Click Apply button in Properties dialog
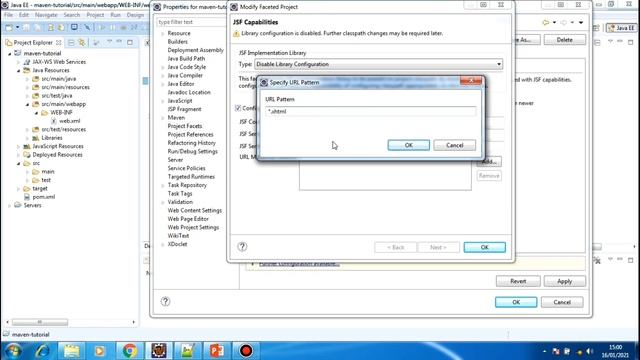640x360 pixels. (564, 281)
